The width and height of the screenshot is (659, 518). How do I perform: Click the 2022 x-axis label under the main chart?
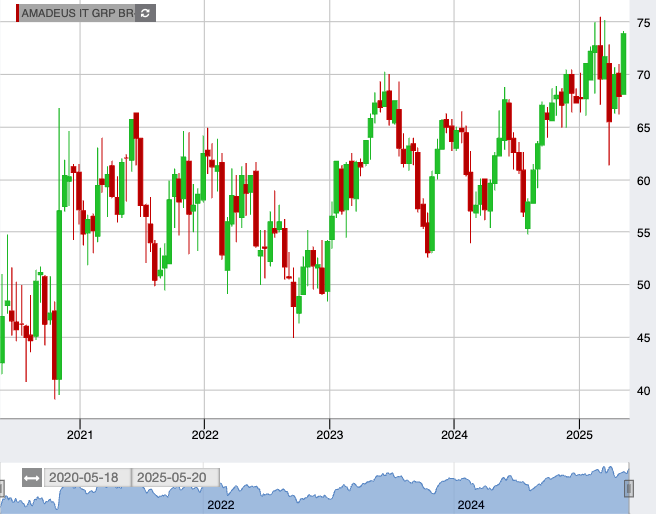(x=205, y=434)
